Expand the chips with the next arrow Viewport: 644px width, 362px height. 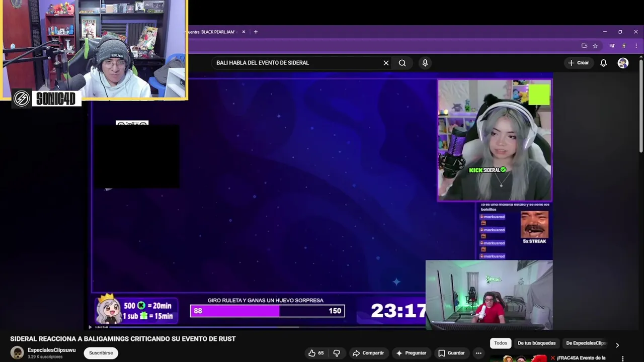click(617, 345)
